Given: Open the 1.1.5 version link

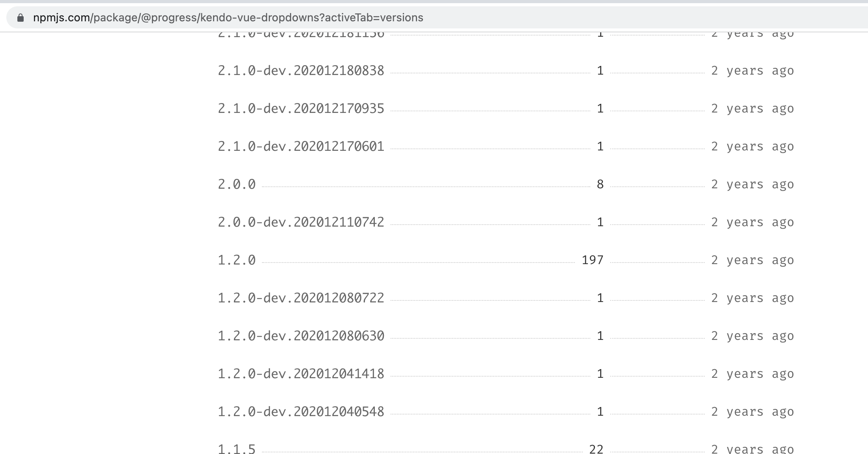Looking at the screenshot, I should pyautogui.click(x=237, y=449).
